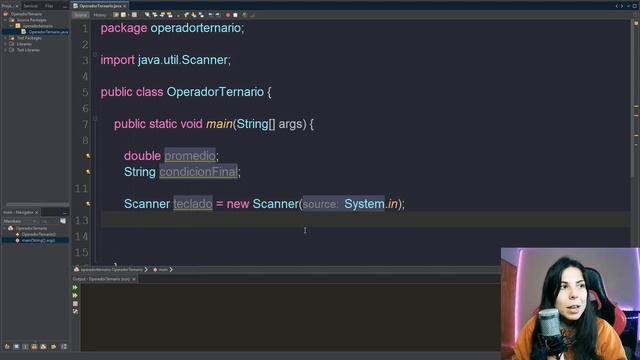Click the condicionFinal variable name
640x360 pixels.
tap(198, 172)
